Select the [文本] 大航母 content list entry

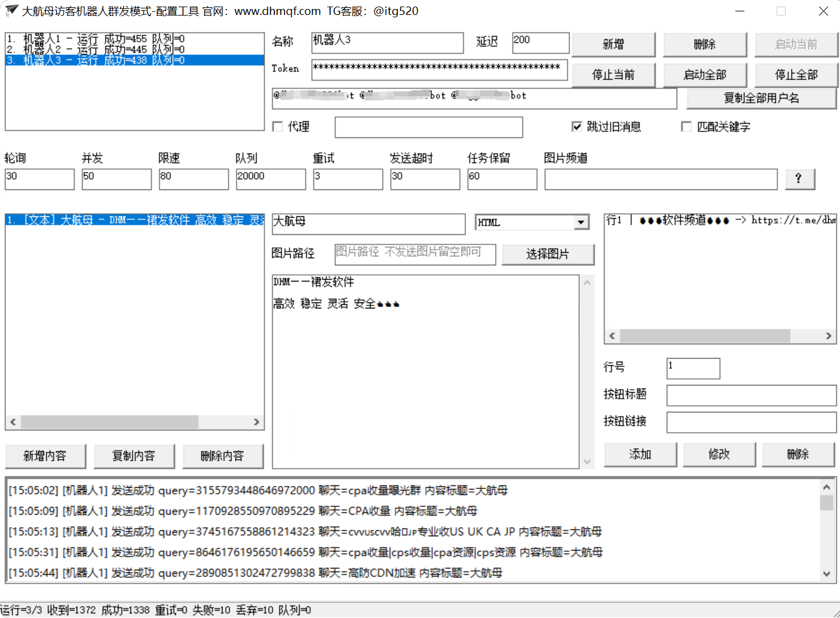[135, 220]
